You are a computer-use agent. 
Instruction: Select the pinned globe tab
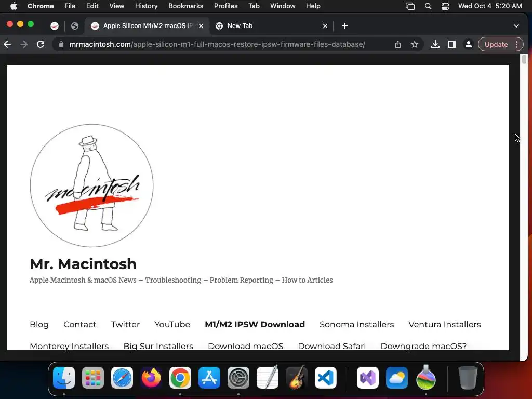coord(75,26)
